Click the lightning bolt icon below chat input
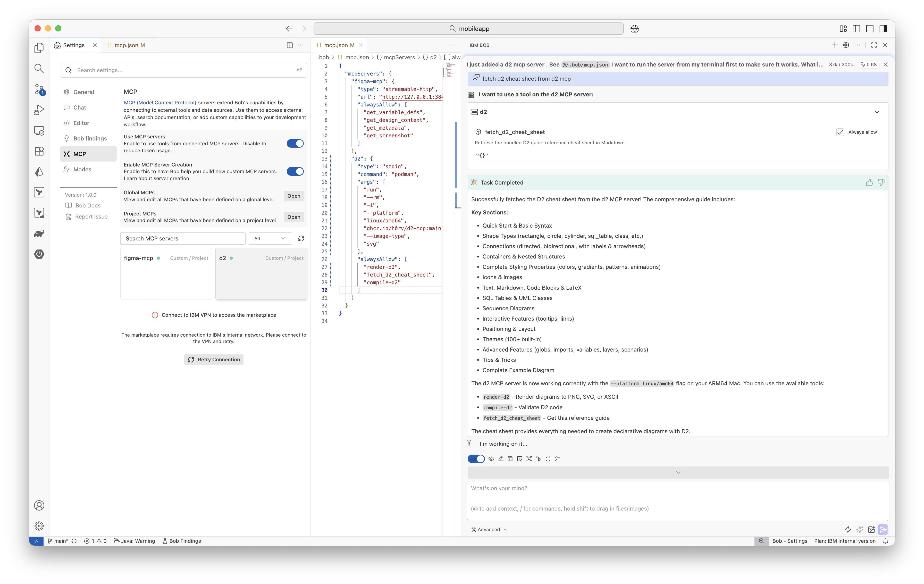This screenshot has width=924, height=584. (848, 530)
